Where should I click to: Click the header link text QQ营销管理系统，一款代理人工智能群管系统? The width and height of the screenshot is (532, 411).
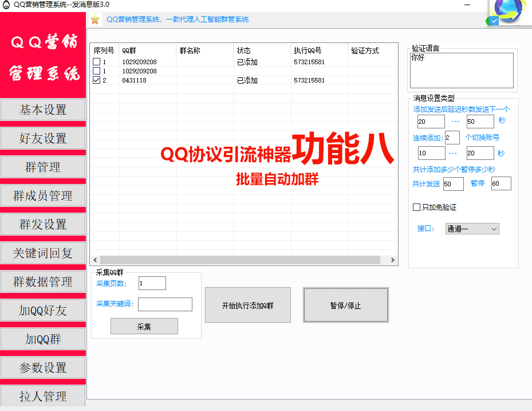(178, 19)
